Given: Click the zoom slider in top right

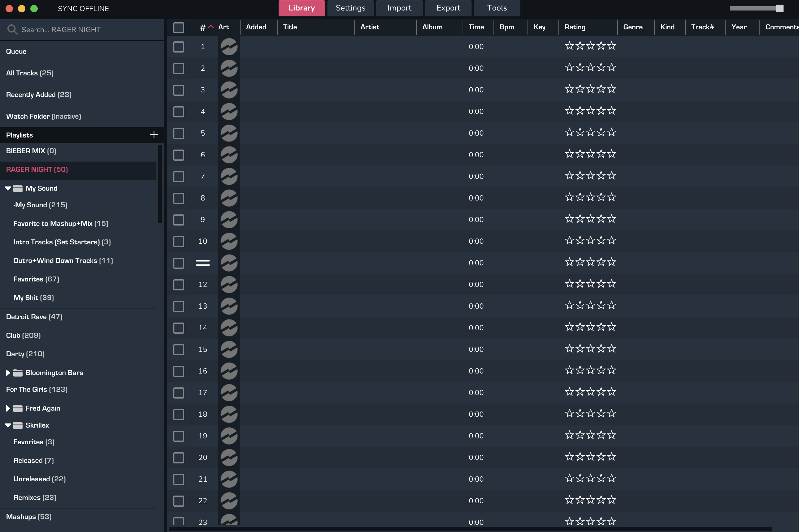Looking at the screenshot, I should tap(779, 8).
